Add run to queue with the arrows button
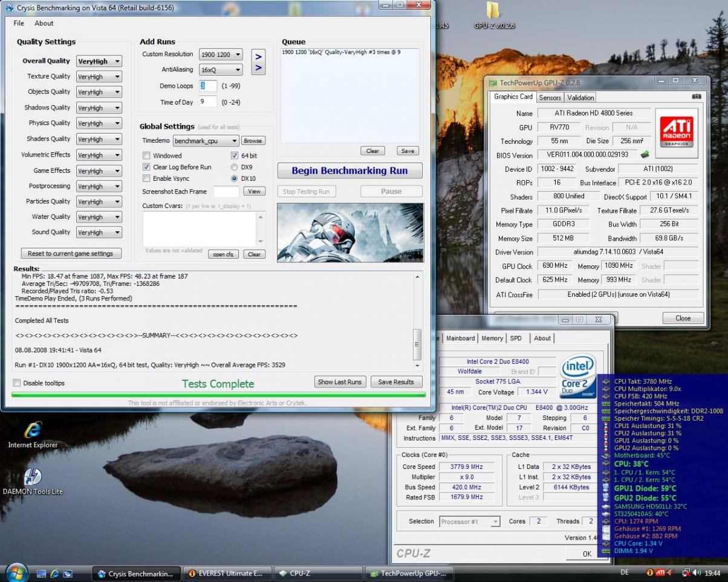 click(x=258, y=62)
